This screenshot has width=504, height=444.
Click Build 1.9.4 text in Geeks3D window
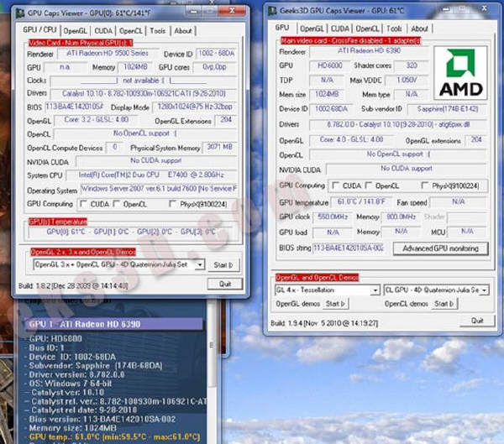(324, 323)
